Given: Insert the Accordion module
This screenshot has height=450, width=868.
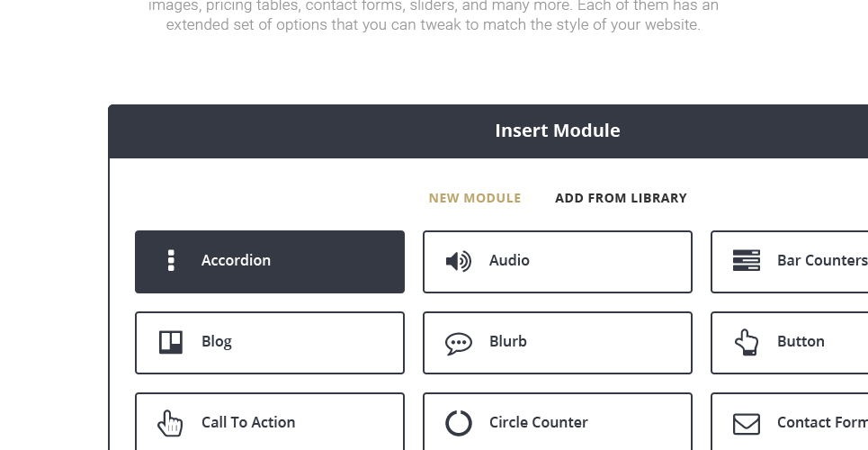Looking at the screenshot, I should (270, 262).
